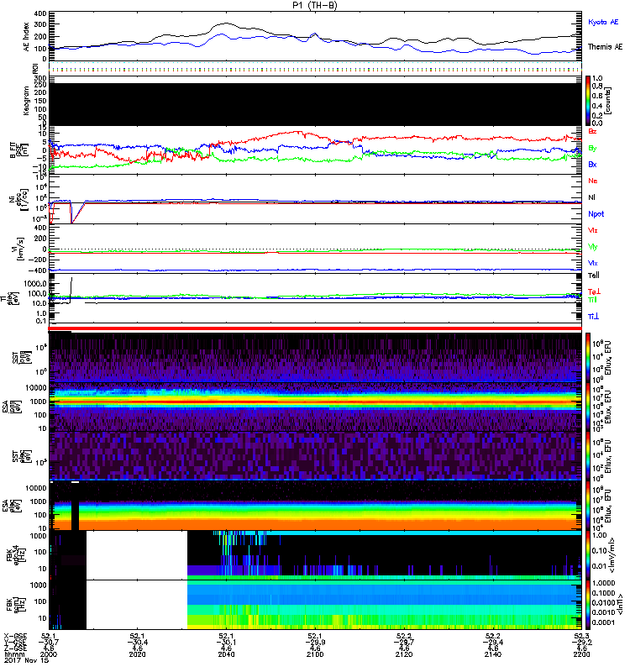Select the red "Te⊥" temperature legend label

(594, 291)
